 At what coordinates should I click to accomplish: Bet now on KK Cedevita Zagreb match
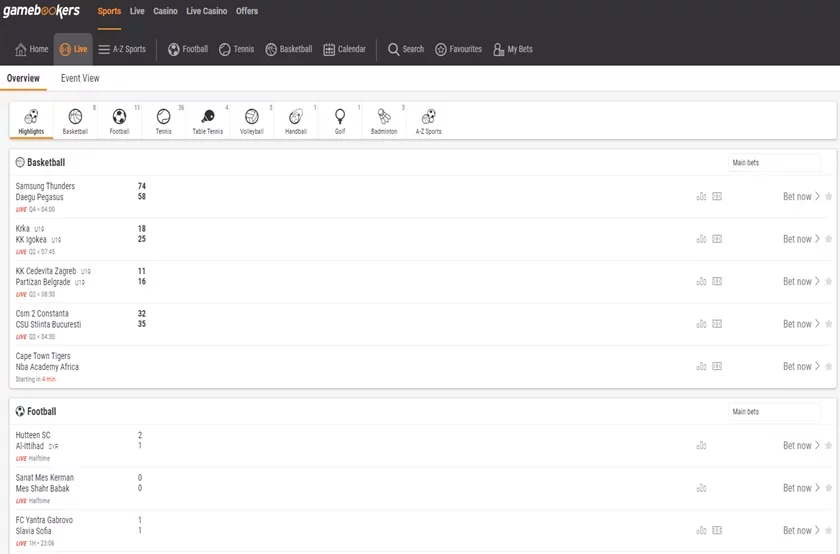point(801,281)
